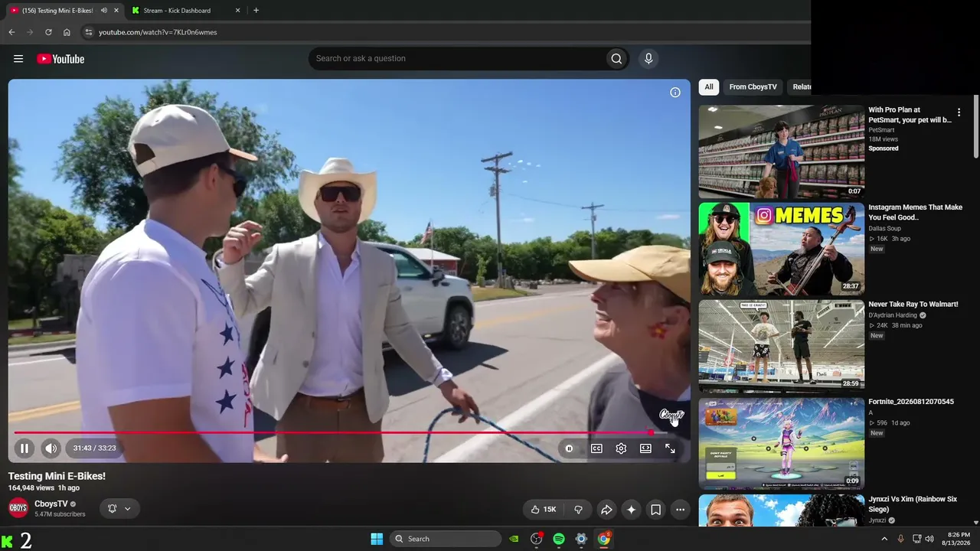Open the Chrome home page button

[x=67, y=32]
